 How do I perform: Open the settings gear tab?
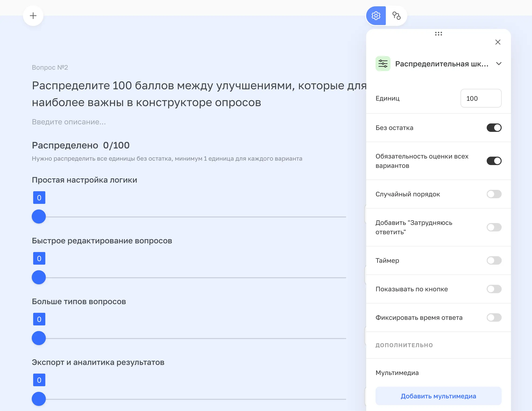click(376, 16)
